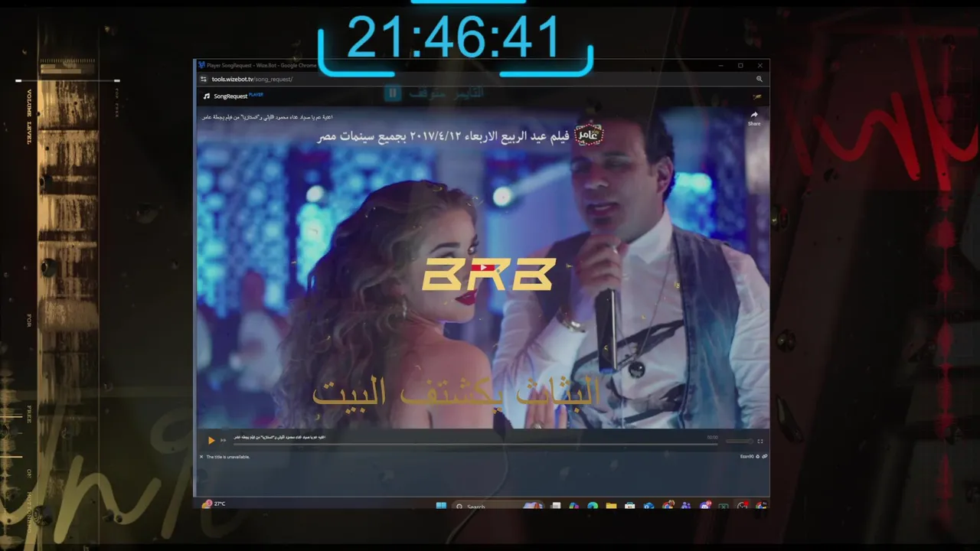The image size is (980, 551).
Task: Open the SongRequest header right-side icon
Action: point(757,96)
